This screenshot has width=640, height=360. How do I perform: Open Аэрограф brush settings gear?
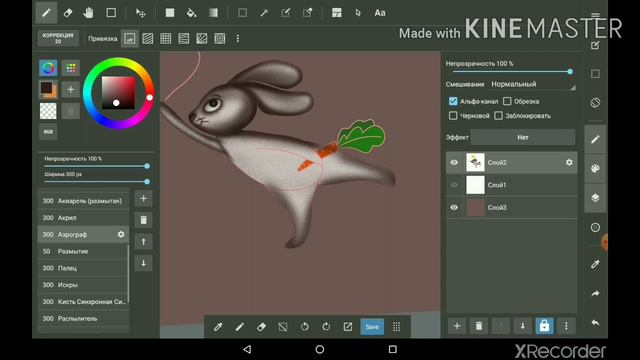coord(121,234)
